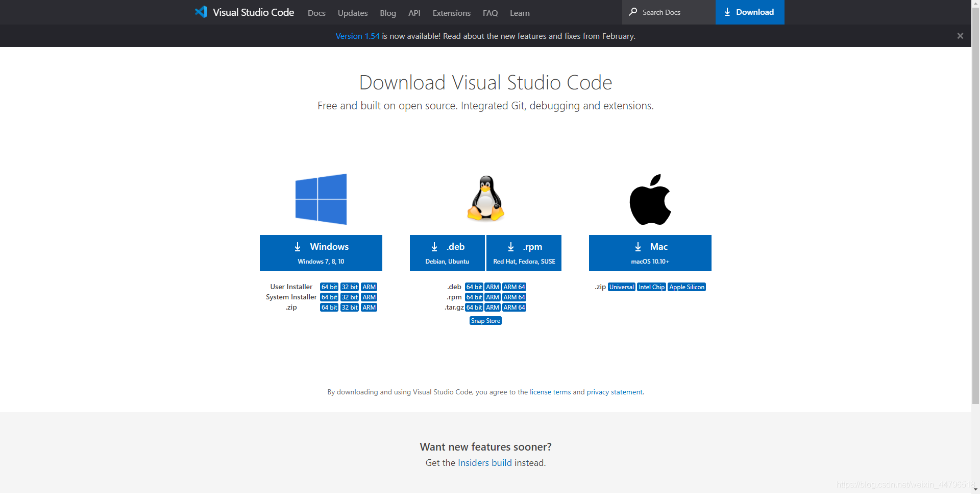Download User Installer 32 bit

pyautogui.click(x=350, y=287)
